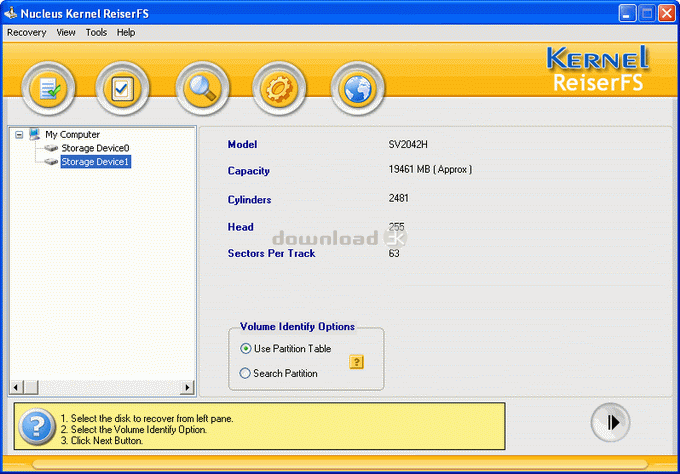Click the Storage Device0 drive icon

tap(51, 148)
